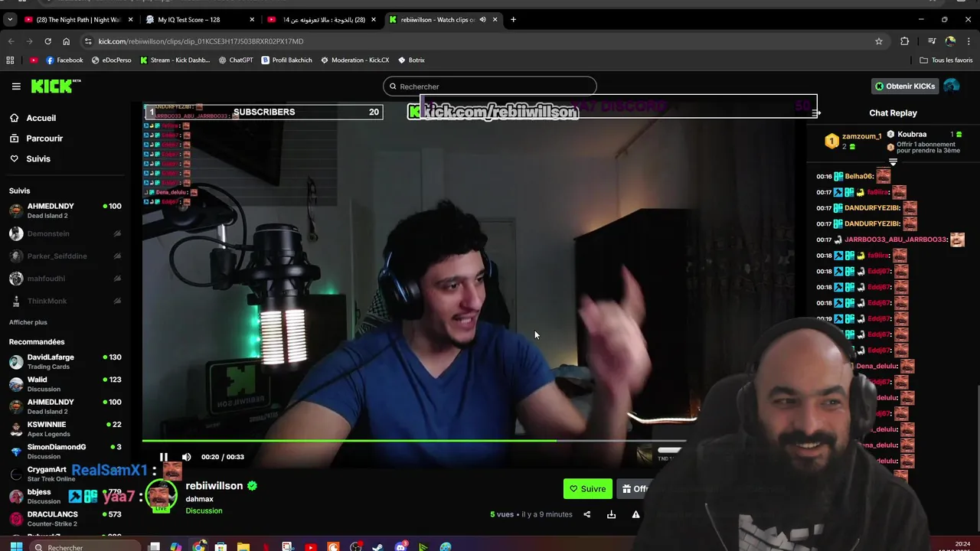Image resolution: width=980 pixels, height=551 pixels.
Task: Open Botrix bookmark
Action: [411, 60]
